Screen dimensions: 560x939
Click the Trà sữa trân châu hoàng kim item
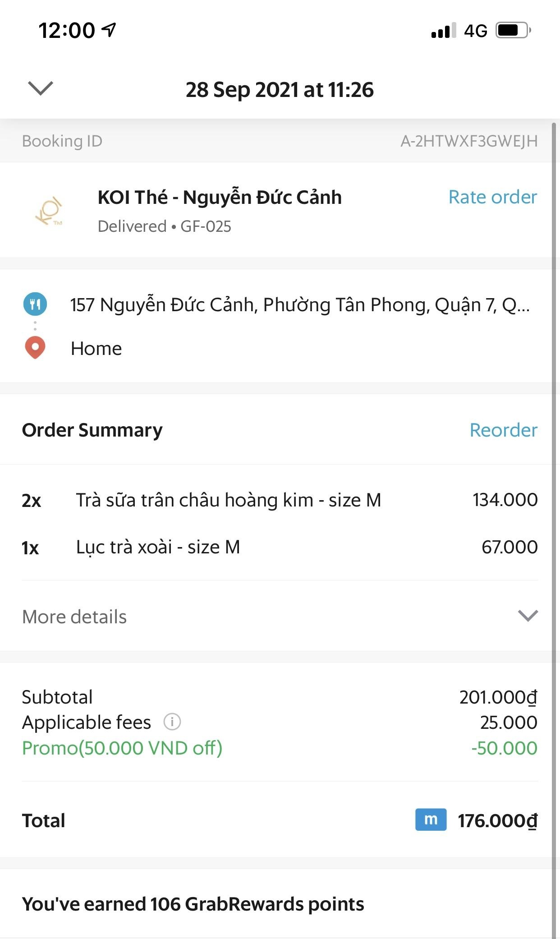229,500
